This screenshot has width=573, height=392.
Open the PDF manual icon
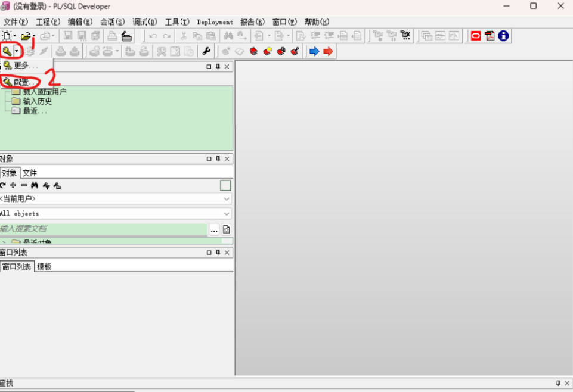(x=490, y=36)
